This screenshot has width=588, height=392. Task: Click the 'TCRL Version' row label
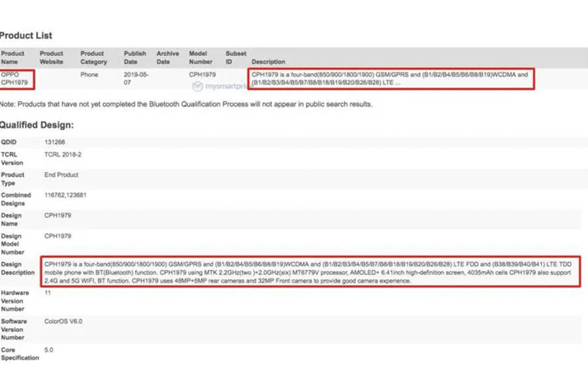(12, 159)
